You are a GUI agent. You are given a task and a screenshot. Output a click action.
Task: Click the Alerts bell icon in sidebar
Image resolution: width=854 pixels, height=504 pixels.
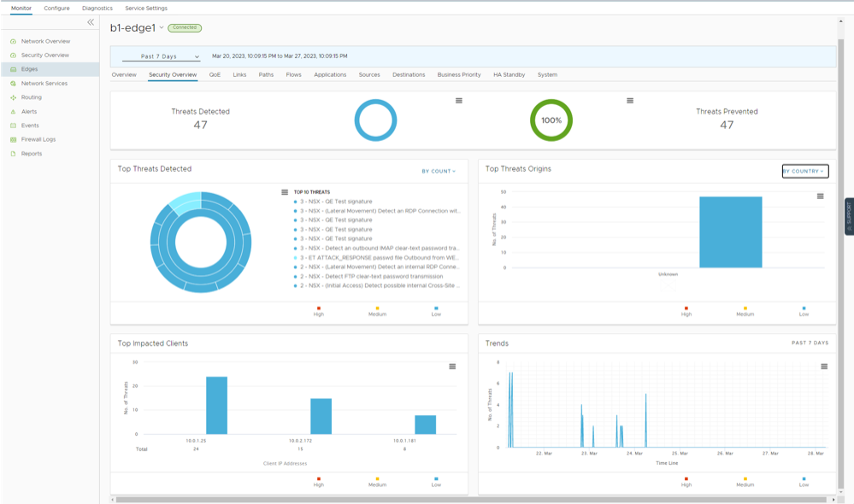(13, 111)
